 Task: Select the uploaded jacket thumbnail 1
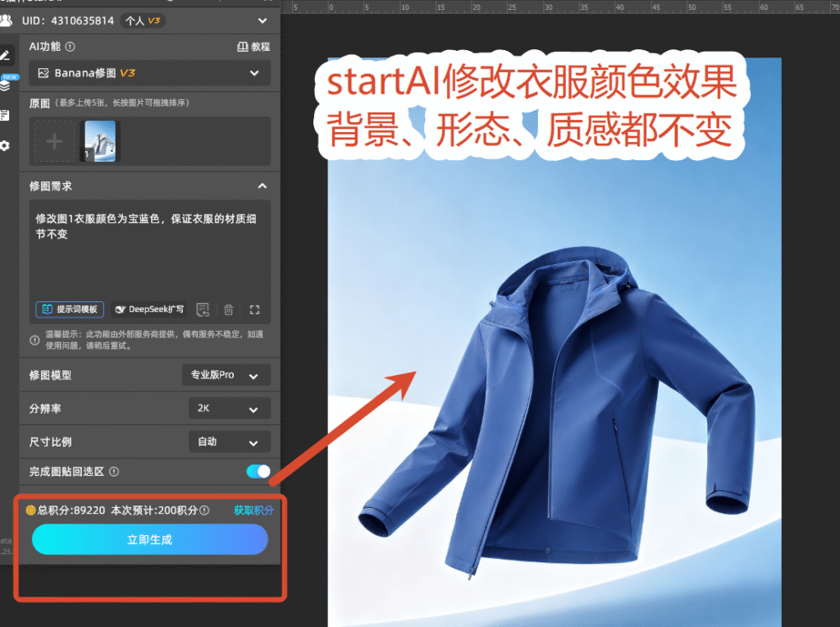point(99,141)
